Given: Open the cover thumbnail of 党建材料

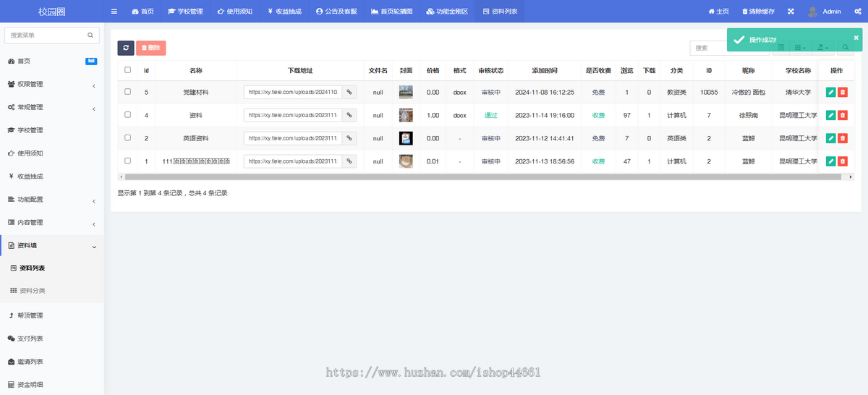Looking at the screenshot, I should (406, 92).
